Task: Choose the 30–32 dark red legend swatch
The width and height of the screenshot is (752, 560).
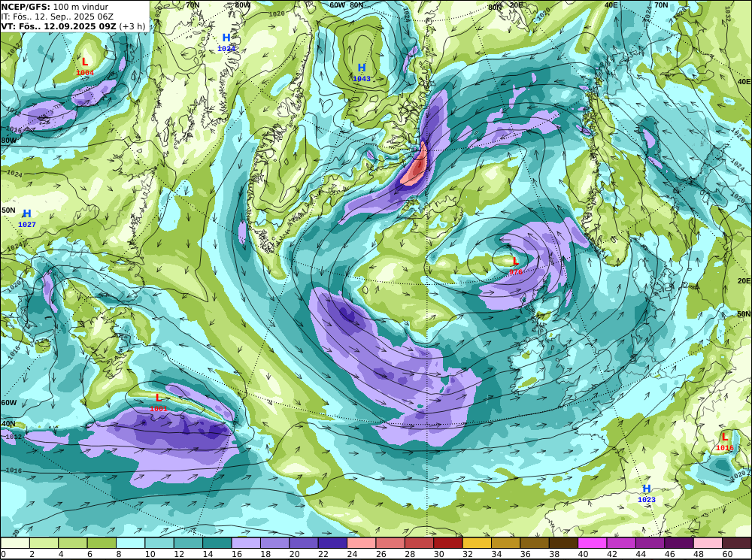Action: pos(448,543)
